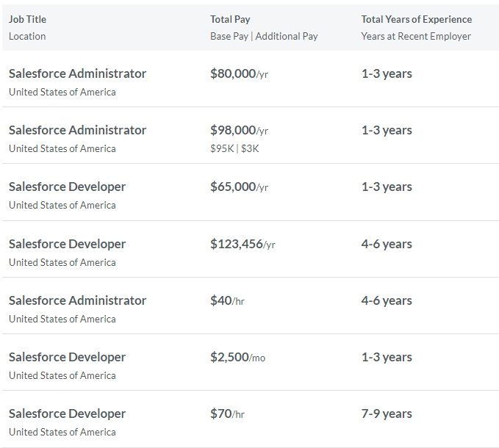Select the Total Pay column header
This screenshot has height=448, width=499.
tap(230, 19)
